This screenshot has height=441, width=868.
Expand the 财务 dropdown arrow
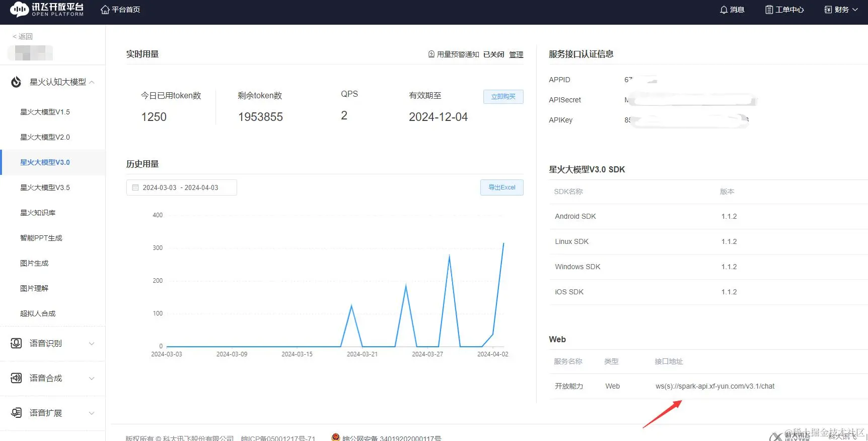(855, 10)
